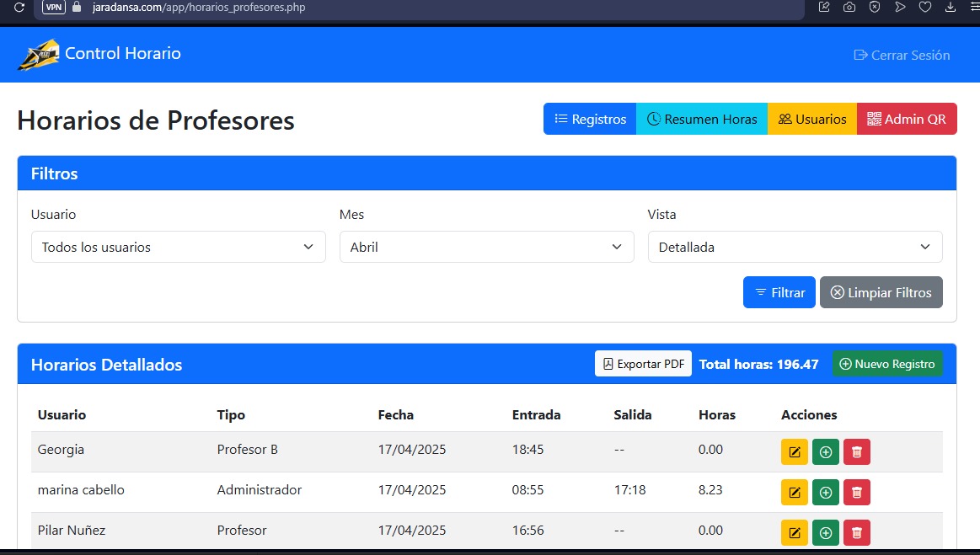Delete Georgia's 17/04 record using trash icon

tap(856, 451)
